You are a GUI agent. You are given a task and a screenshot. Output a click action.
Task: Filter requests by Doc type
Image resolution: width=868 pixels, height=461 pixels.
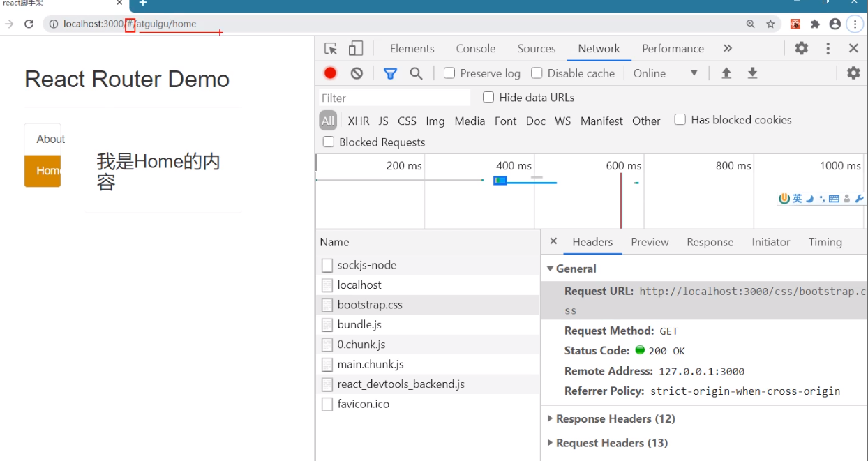click(536, 121)
